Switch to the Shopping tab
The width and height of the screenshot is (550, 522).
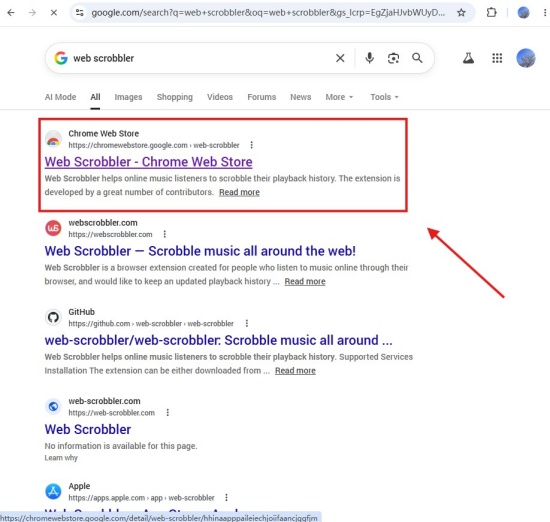point(175,97)
